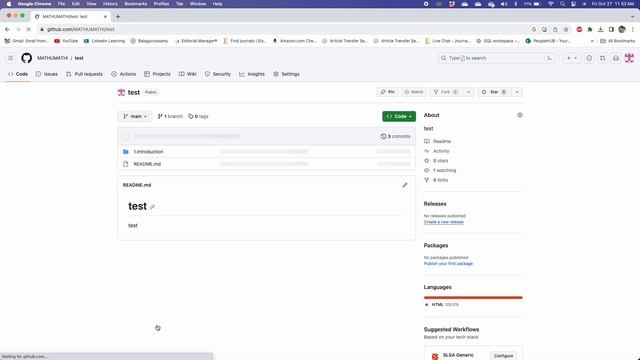Click the GitHub octocat logo

27,58
